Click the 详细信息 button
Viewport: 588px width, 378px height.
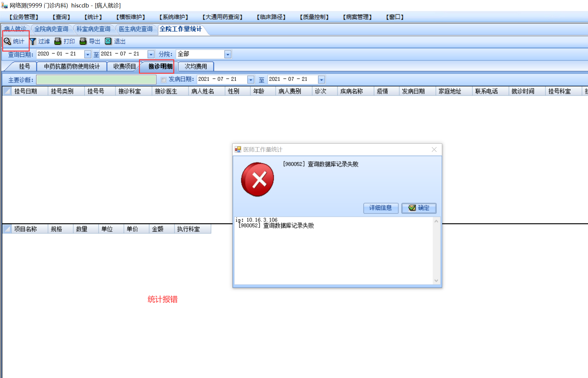[381, 208]
